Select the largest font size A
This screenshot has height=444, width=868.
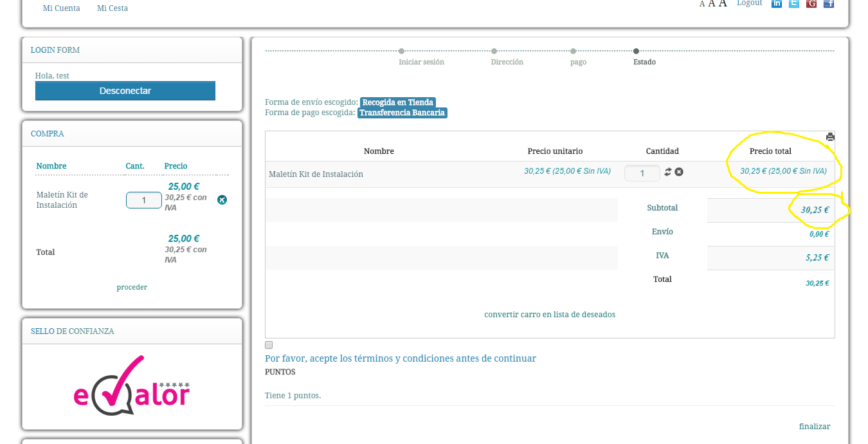click(723, 3)
